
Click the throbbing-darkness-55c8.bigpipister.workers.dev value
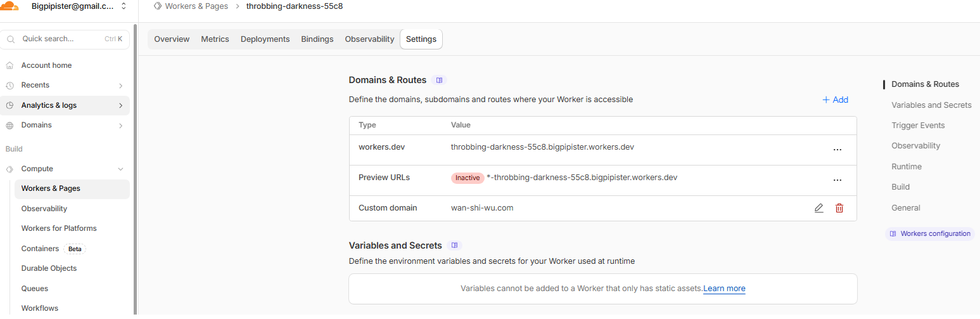pos(542,147)
